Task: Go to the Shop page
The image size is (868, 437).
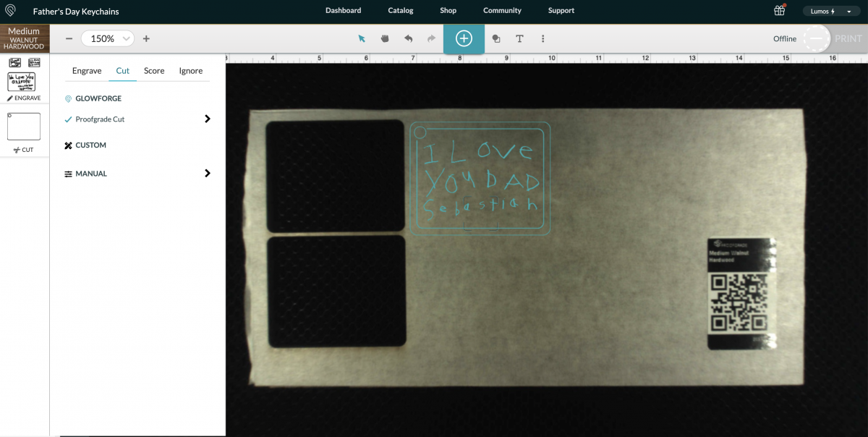Action: tap(448, 11)
